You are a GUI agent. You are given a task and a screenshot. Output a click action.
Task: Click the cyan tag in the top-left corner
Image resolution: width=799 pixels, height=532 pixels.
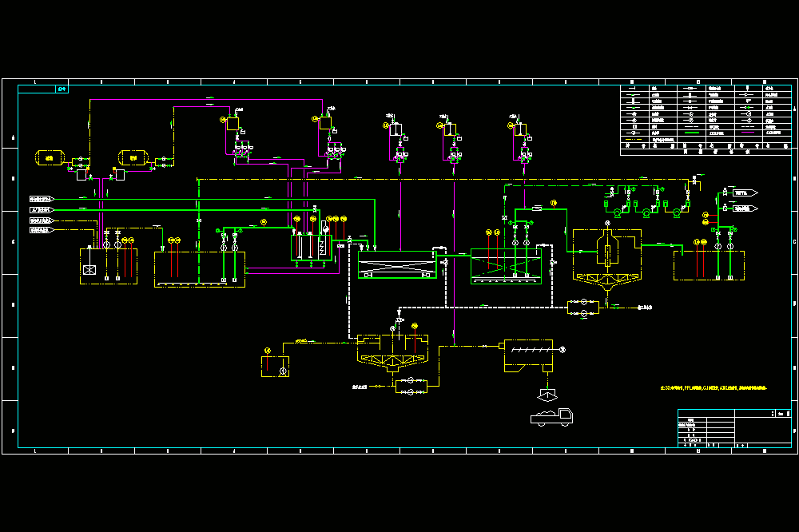click(62, 89)
